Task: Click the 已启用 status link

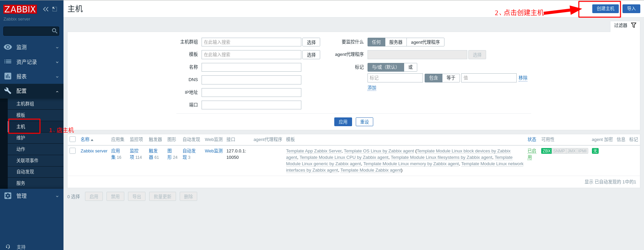Action: point(532,154)
